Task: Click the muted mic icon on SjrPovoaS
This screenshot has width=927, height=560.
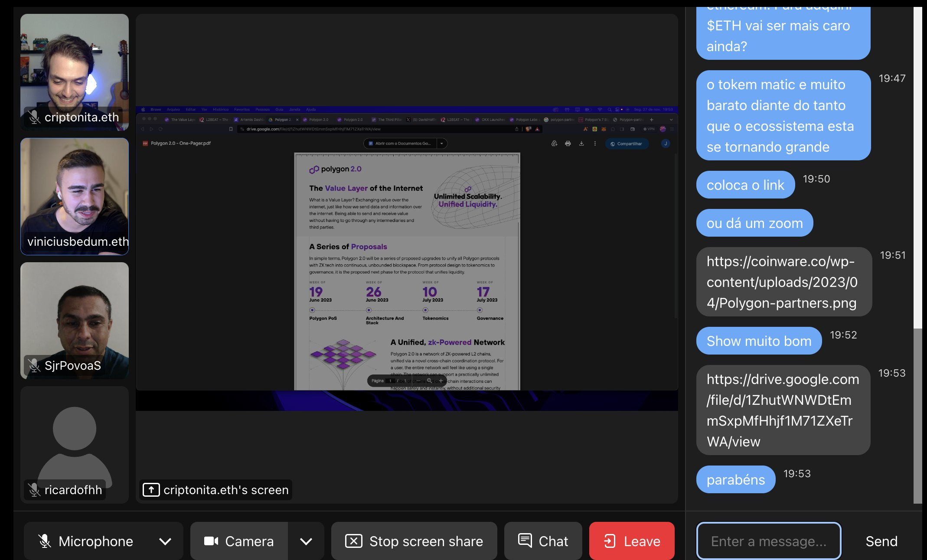Action: click(x=34, y=365)
